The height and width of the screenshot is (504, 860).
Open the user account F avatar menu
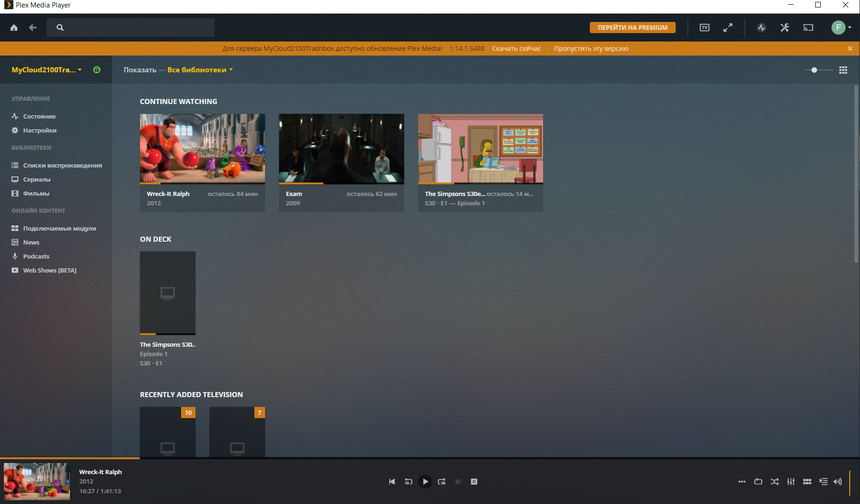pos(841,28)
